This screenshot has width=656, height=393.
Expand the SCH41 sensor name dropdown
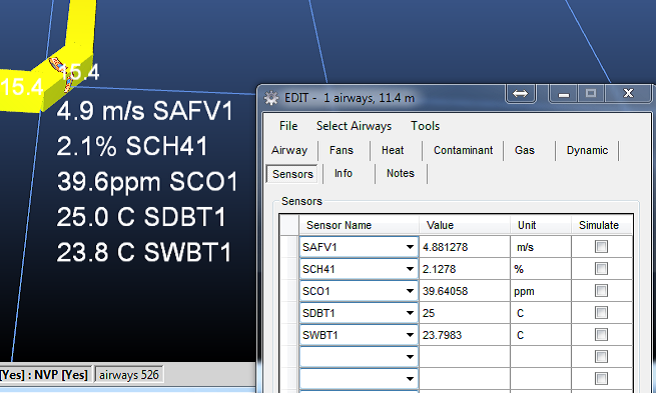410,269
